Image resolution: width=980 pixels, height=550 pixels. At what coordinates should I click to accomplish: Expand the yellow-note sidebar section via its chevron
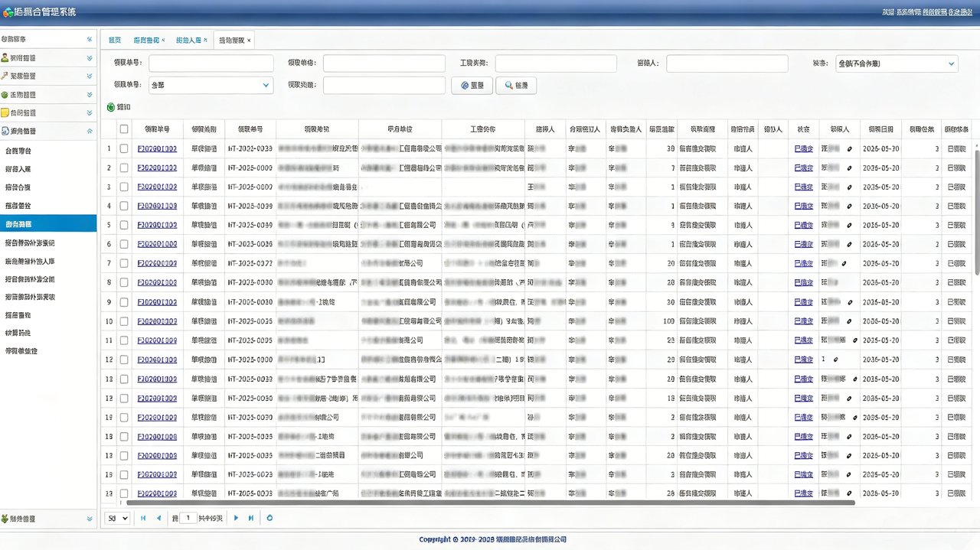point(90,113)
